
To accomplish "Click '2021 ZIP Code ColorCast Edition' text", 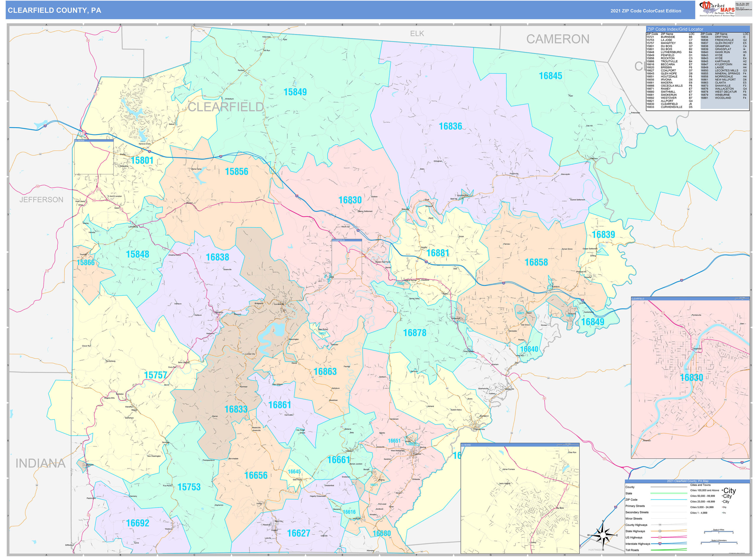I will coord(646,11).
